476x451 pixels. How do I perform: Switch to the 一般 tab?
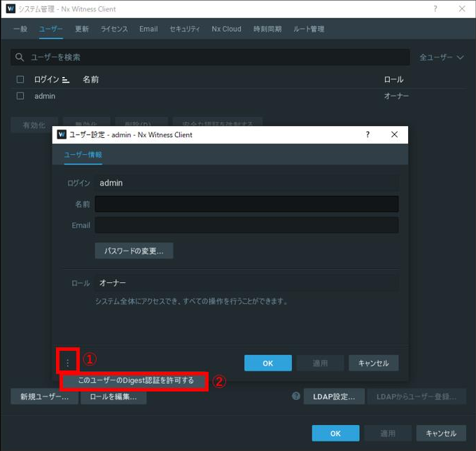pyautogui.click(x=20, y=29)
